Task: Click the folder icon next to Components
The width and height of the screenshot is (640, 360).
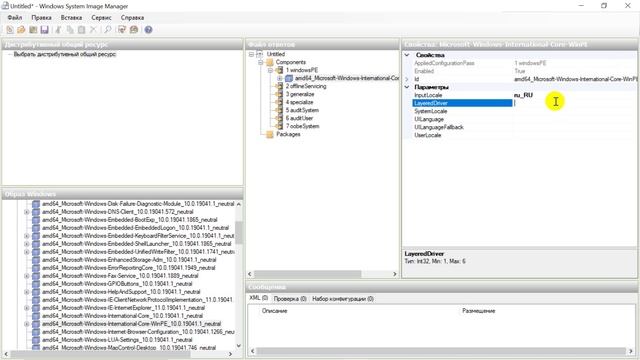Action: pyautogui.click(x=269, y=62)
